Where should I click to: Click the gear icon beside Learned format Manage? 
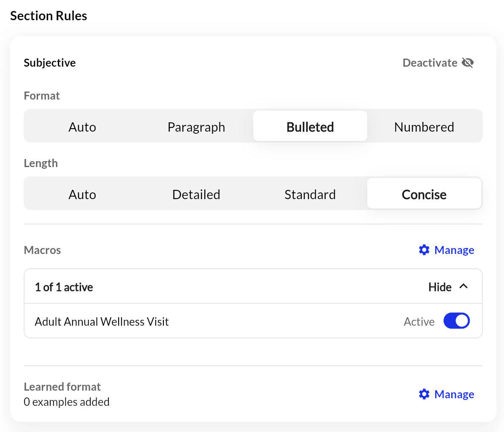pyautogui.click(x=424, y=394)
